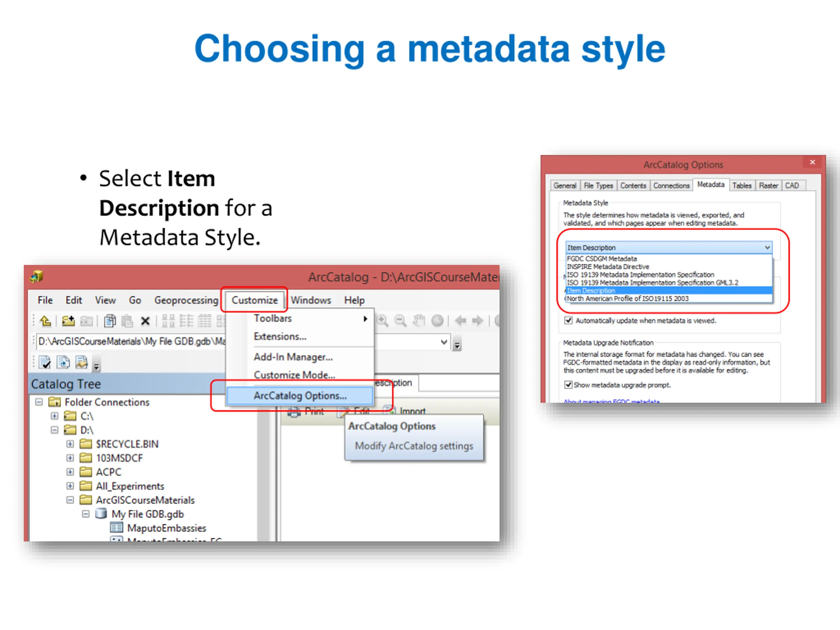Select FGDC CSDGM Metadata style option
The image size is (840, 630).
669,259
